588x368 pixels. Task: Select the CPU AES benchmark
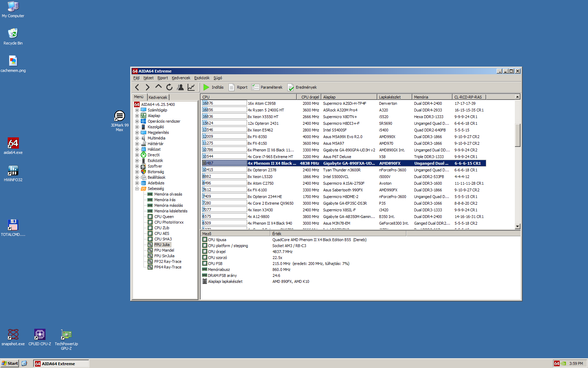point(162,233)
